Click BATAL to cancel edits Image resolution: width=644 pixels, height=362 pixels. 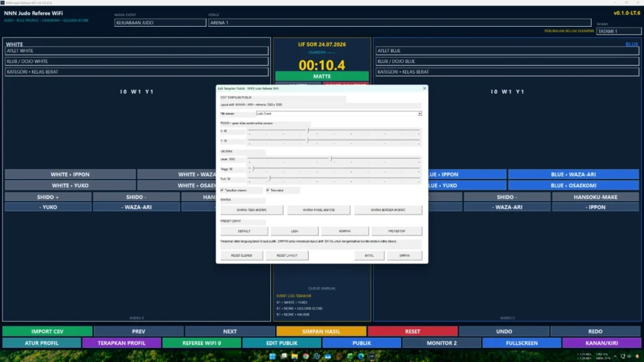click(x=369, y=255)
